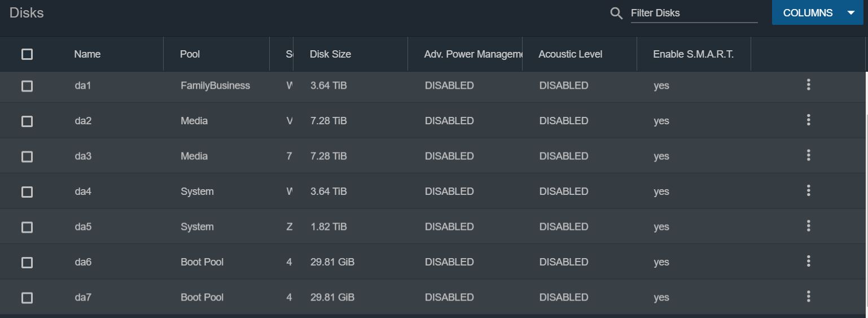Viewport: 868px width, 318px height.
Task: Check the box for disk da7
Action: [x=27, y=298]
